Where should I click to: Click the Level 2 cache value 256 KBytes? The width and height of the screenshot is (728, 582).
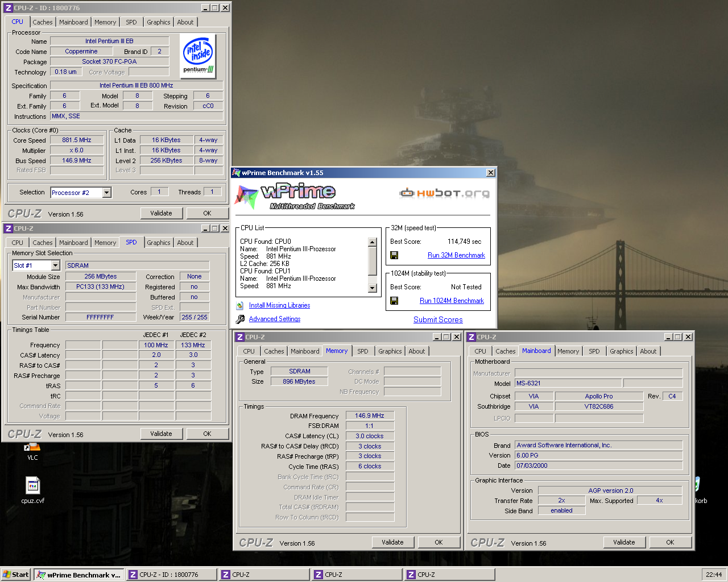(166, 160)
